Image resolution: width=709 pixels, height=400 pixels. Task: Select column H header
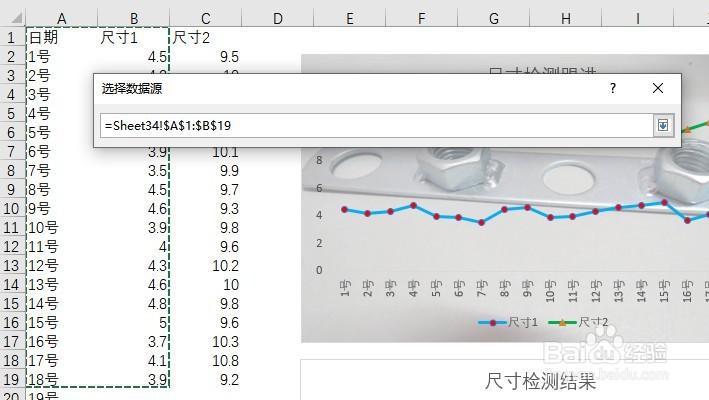tap(565, 18)
